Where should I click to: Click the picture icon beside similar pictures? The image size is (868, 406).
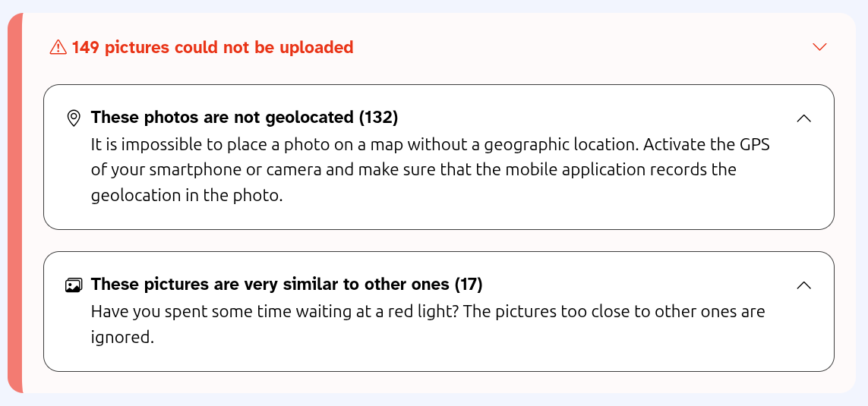(x=74, y=285)
